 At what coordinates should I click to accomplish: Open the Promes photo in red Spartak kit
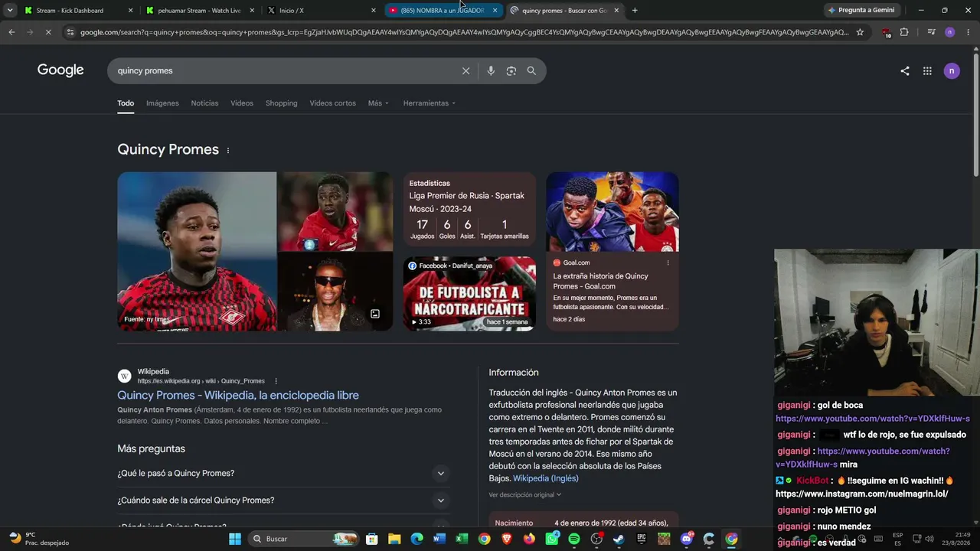tap(335, 211)
